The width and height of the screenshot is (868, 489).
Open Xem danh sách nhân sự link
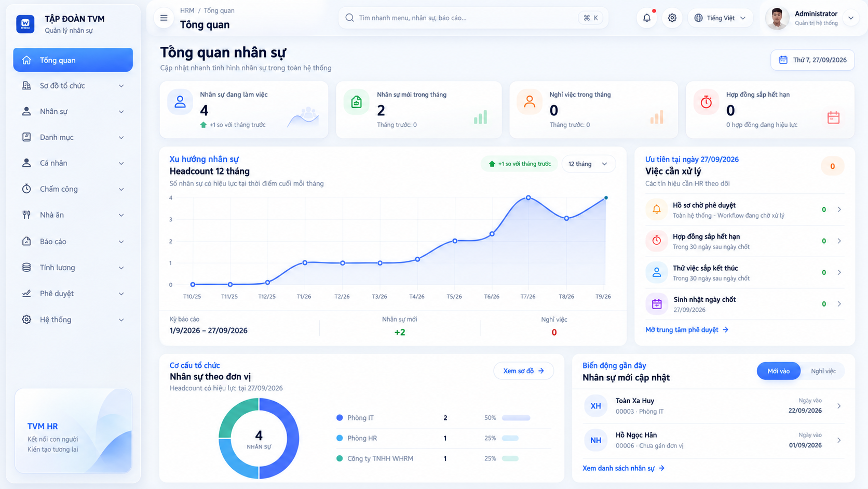623,468
